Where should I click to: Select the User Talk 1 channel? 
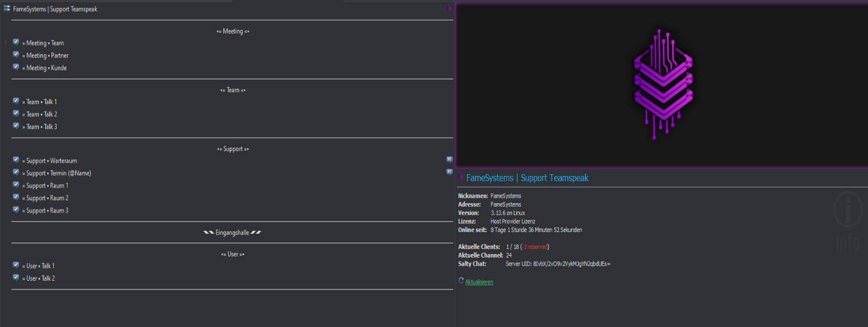[41, 266]
